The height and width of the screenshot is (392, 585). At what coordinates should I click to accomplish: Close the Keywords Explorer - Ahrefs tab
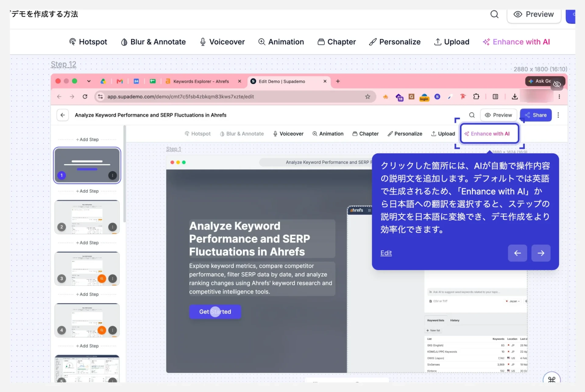[239, 81]
